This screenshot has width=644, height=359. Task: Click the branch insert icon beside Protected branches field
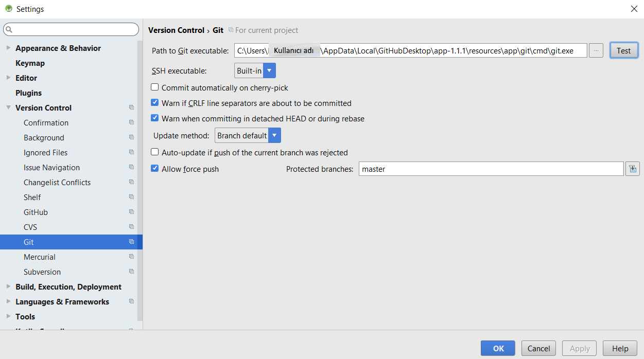(632, 168)
